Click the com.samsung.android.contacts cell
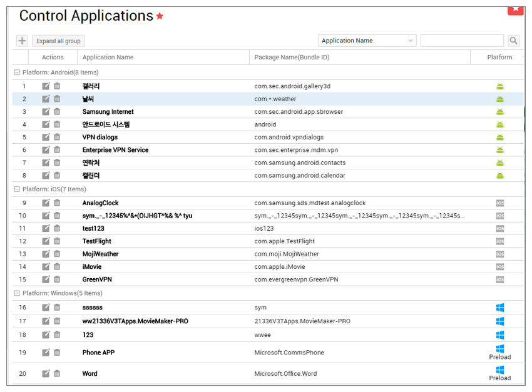 point(300,163)
